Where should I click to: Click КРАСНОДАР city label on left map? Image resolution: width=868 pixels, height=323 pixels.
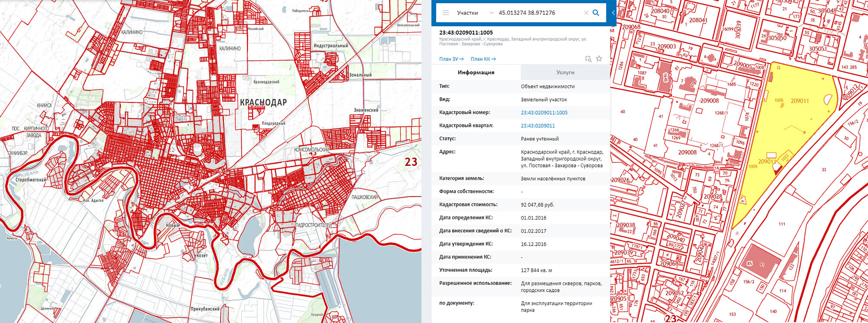click(x=263, y=102)
